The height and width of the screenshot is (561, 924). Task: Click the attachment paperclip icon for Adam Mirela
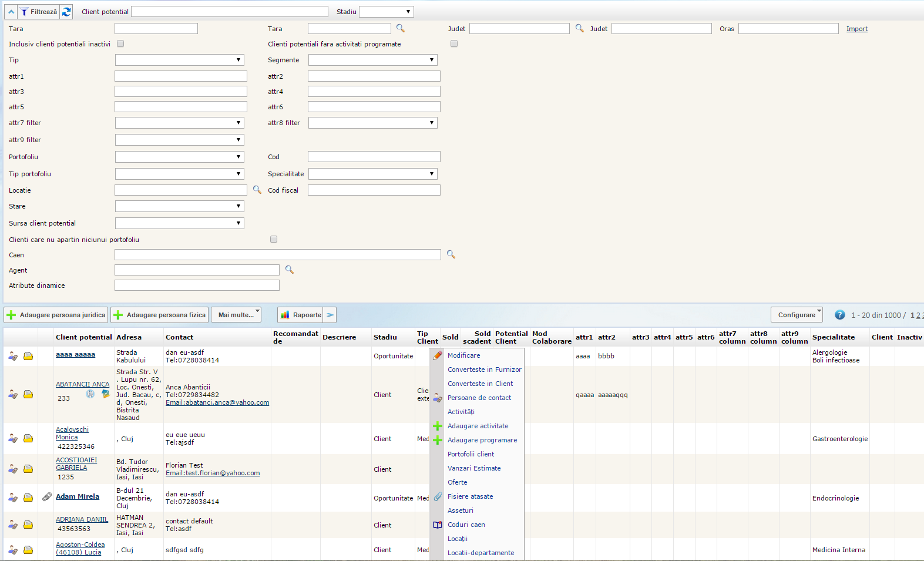coord(47,497)
